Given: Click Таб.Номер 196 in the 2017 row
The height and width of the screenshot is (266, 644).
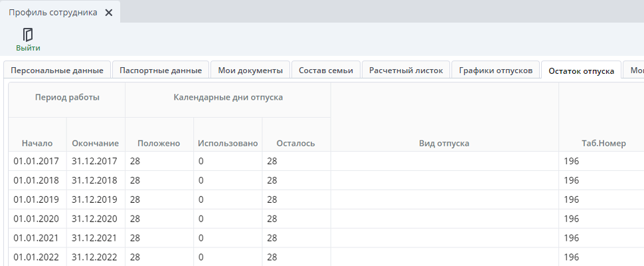Looking at the screenshot, I should (x=602, y=161).
